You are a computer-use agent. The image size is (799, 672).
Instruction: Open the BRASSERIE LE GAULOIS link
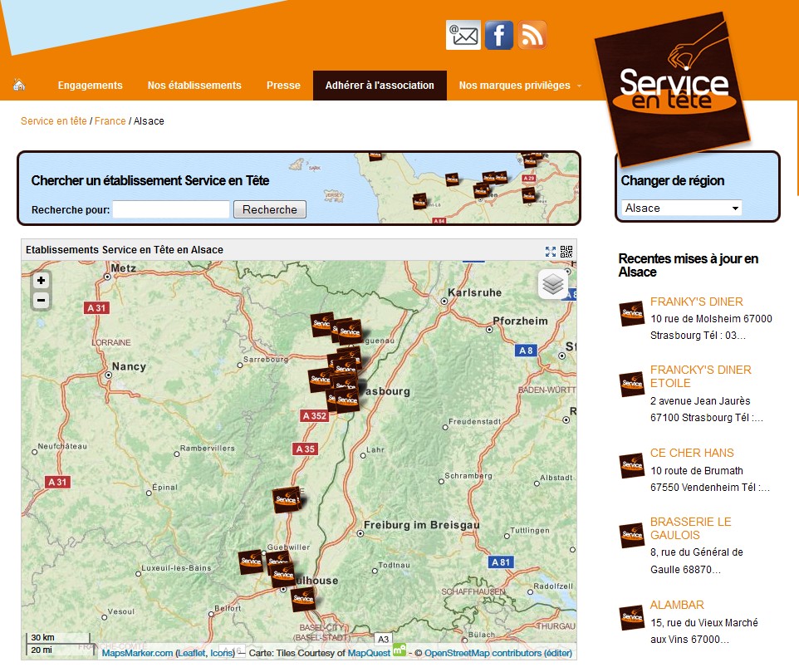(x=690, y=528)
